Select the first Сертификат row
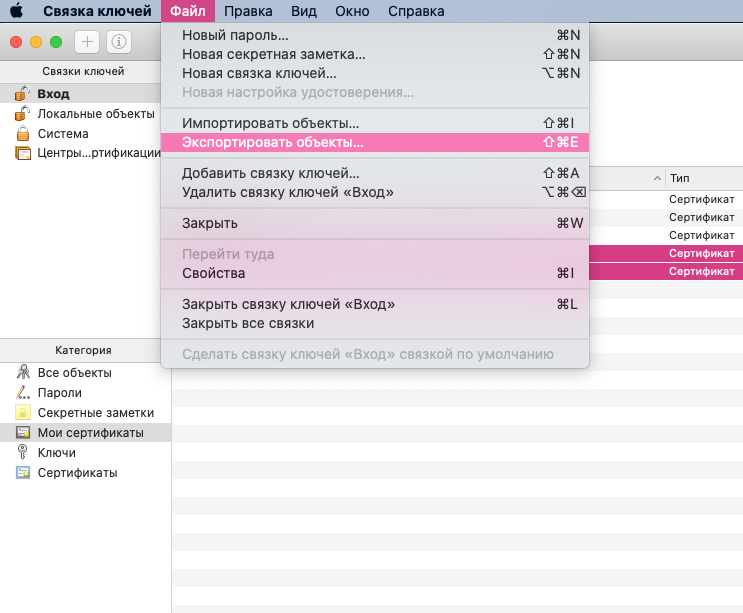 [x=666, y=199]
